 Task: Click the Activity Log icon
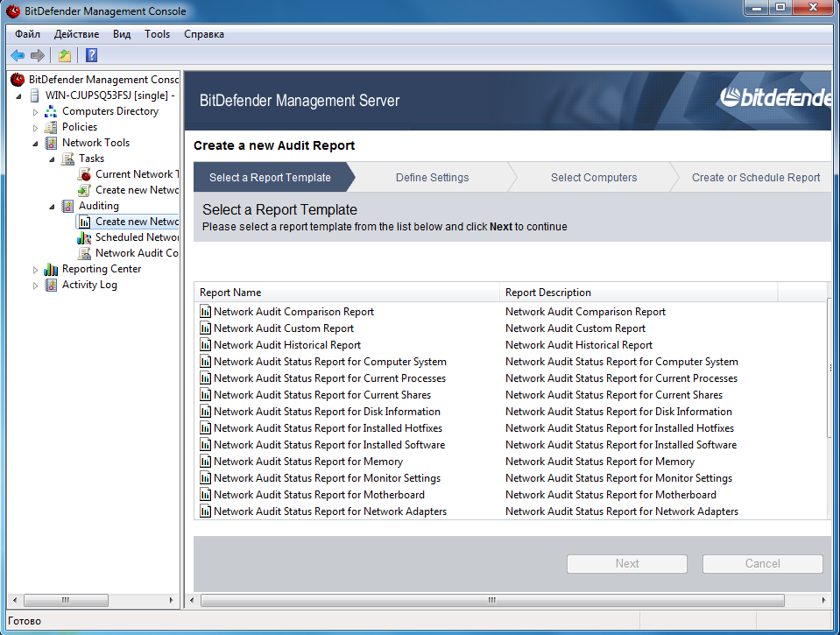[x=51, y=285]
